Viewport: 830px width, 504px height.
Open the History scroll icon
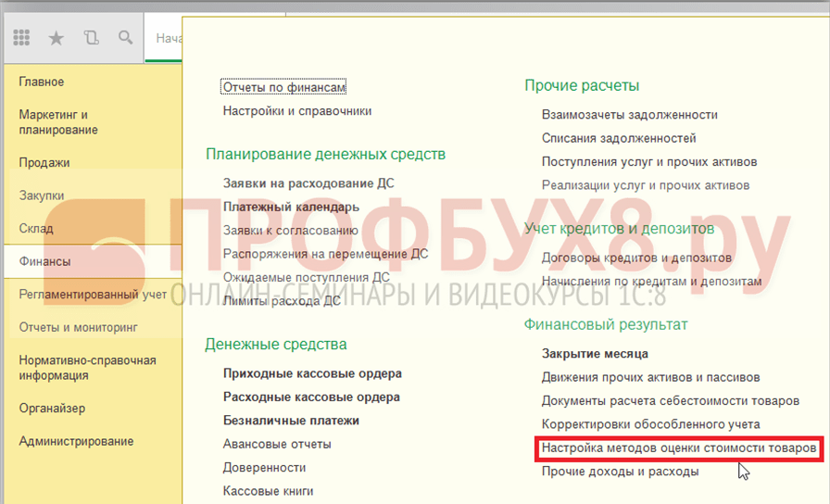91,38
